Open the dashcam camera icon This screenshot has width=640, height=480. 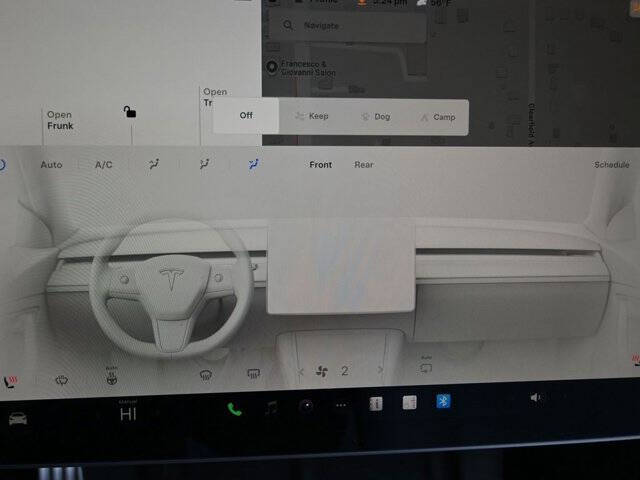click(306, 405)
